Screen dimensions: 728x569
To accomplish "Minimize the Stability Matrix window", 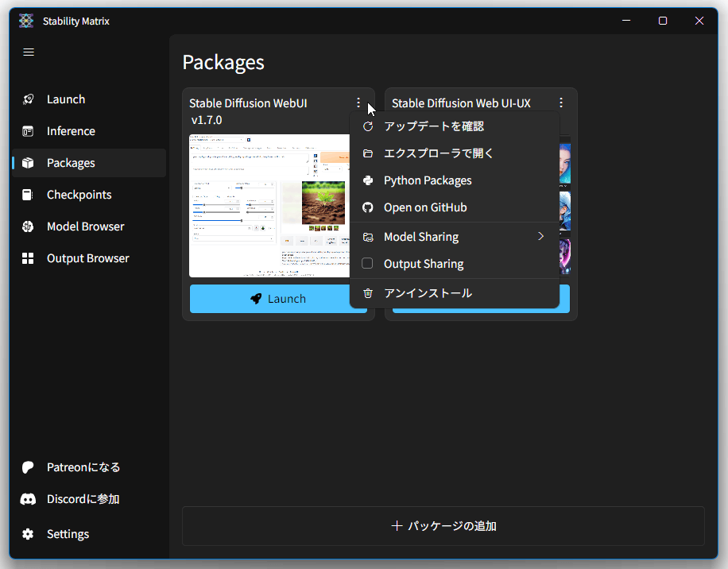I will [626, 21].
